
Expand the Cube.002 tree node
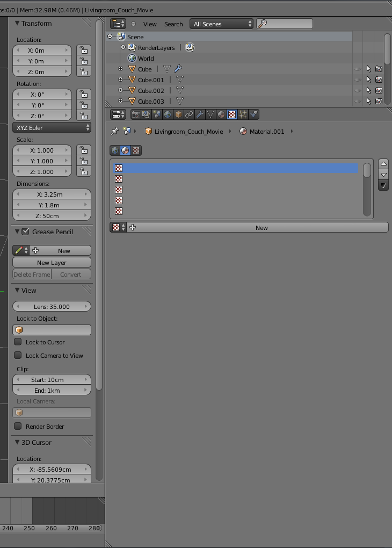click(x=120, y=90)
